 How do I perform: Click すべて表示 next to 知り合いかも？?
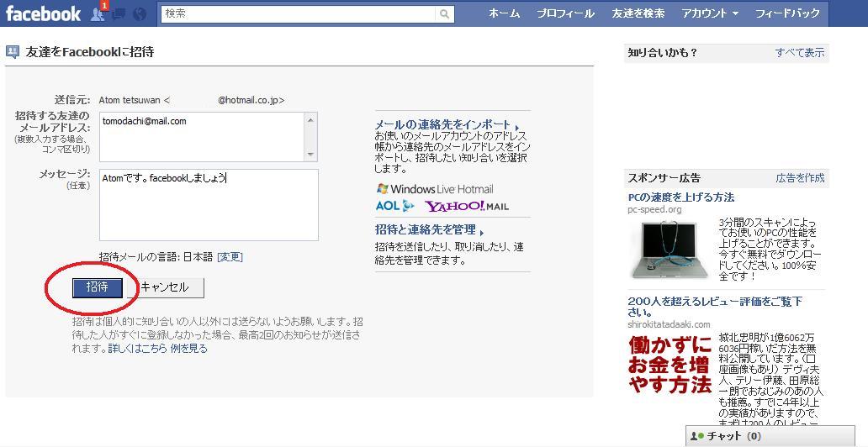click(799, 53)
